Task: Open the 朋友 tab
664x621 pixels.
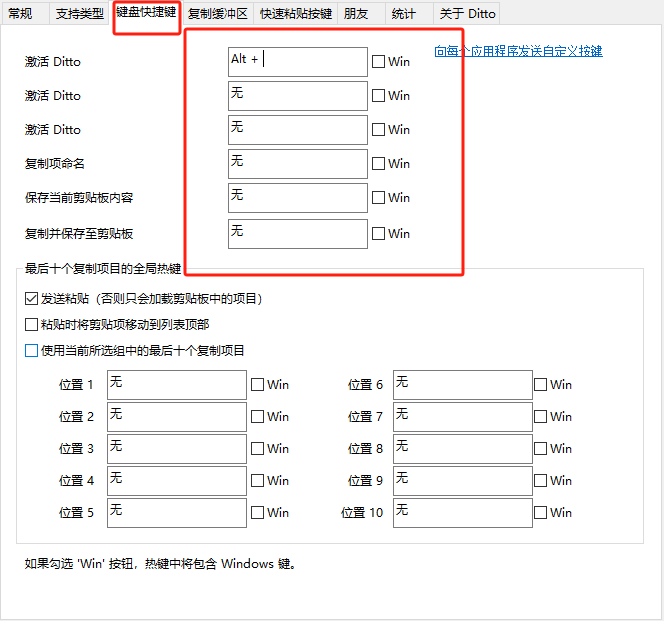Action: point(355,14)
